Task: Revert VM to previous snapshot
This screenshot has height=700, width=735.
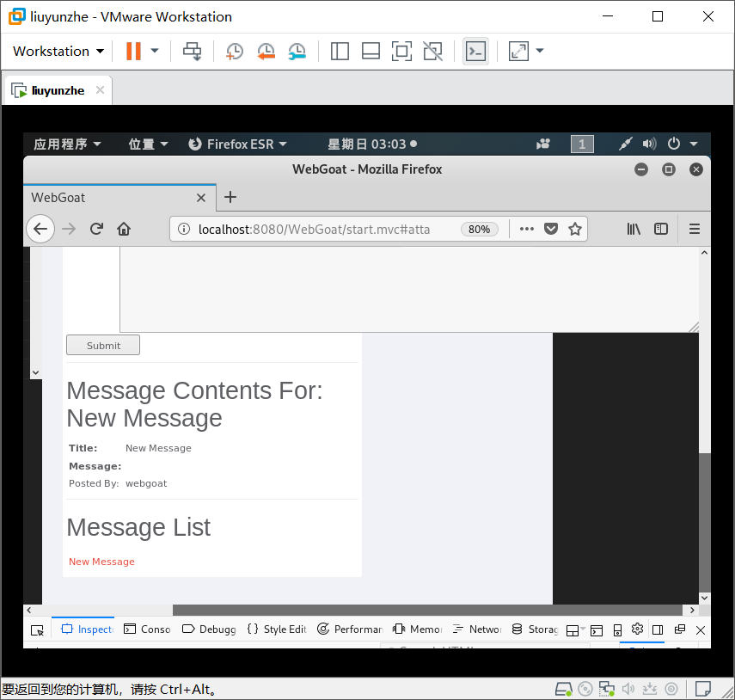Action: (x=266, y=51)
